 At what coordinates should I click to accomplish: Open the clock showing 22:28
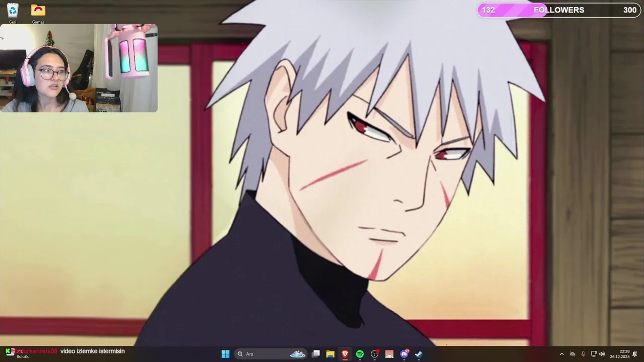coord(620,354)
